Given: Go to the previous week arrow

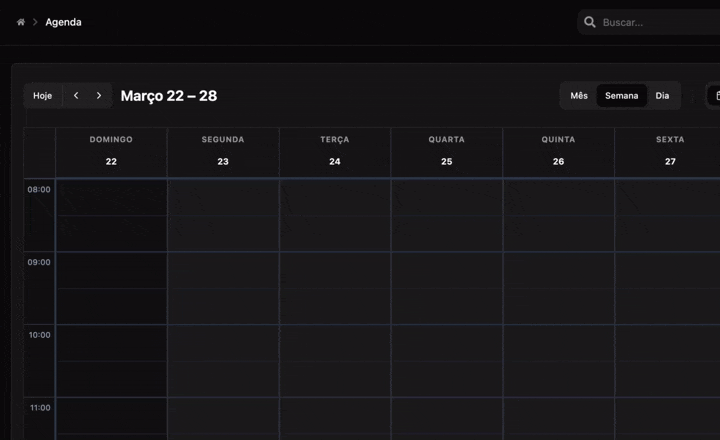Looking at the screenshot, I should pyautogui.click(x=76, y=96).
